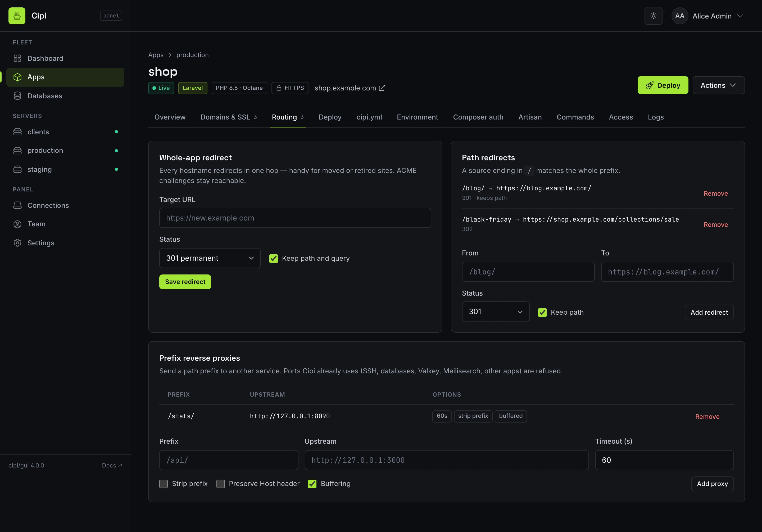Focus the Target URL input field

[x=295, y=218]
